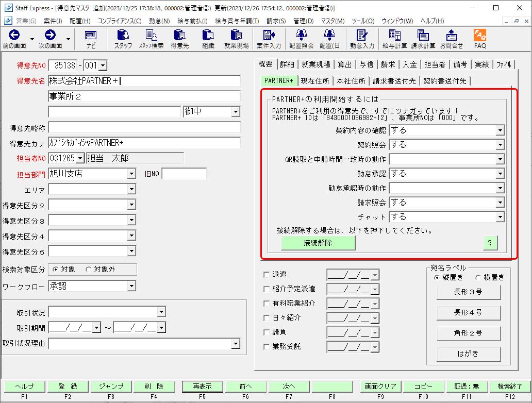The height and width of the screenshot is (403, 532).
Task: Go back with the 前の画面 arrow icon
Action: (14, 35)
